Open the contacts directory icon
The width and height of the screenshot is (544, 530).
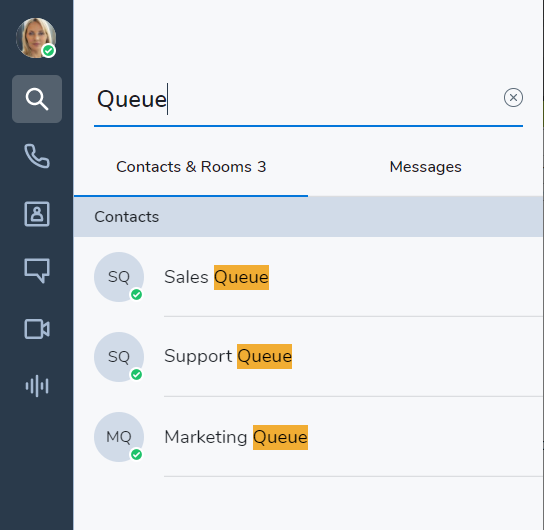click(37, 214)
